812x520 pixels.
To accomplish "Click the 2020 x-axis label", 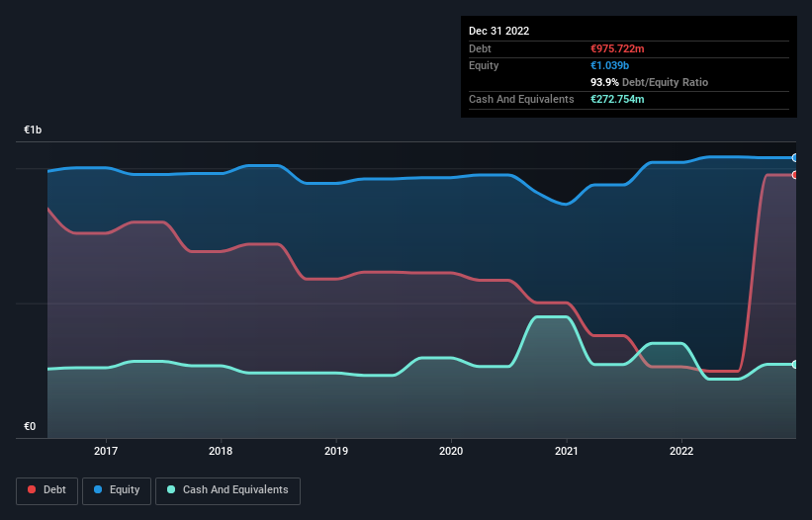I will click(451, 451).
